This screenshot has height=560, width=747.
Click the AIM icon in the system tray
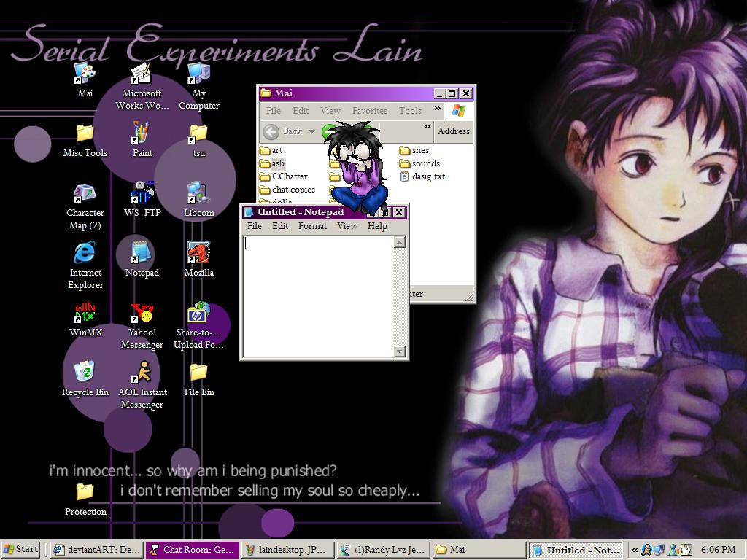tap(646, 549)
